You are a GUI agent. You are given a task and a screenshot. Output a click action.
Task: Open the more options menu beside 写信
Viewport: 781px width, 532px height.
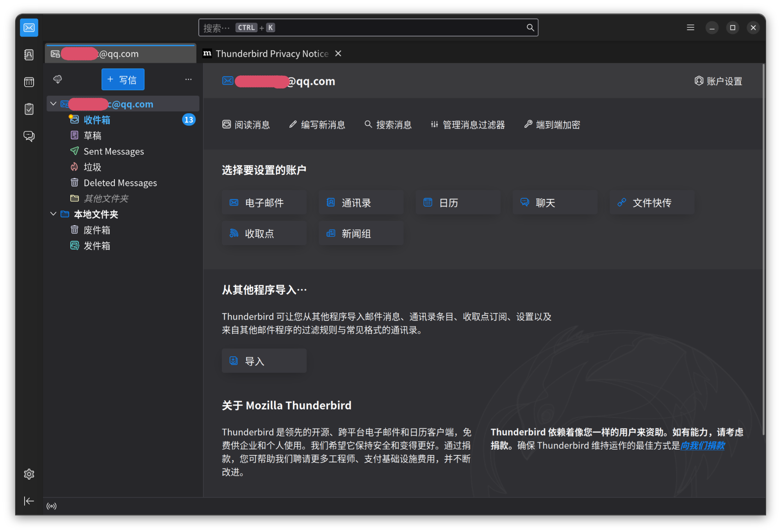188,79
